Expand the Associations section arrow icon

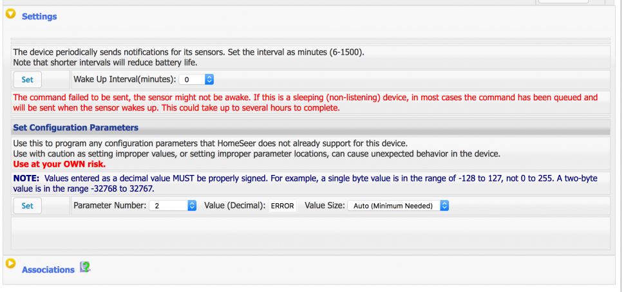[x=10, y=263]
